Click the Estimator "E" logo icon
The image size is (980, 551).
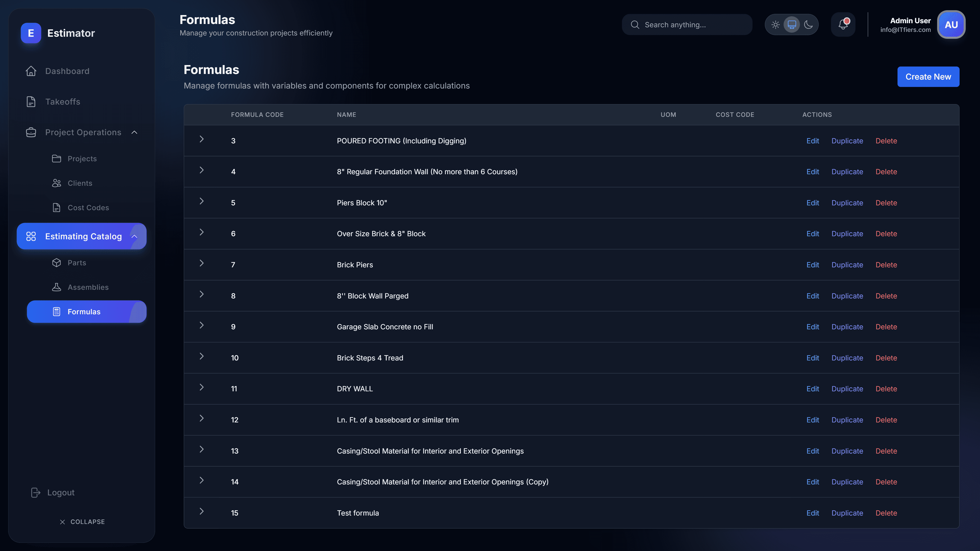(31, 33)
